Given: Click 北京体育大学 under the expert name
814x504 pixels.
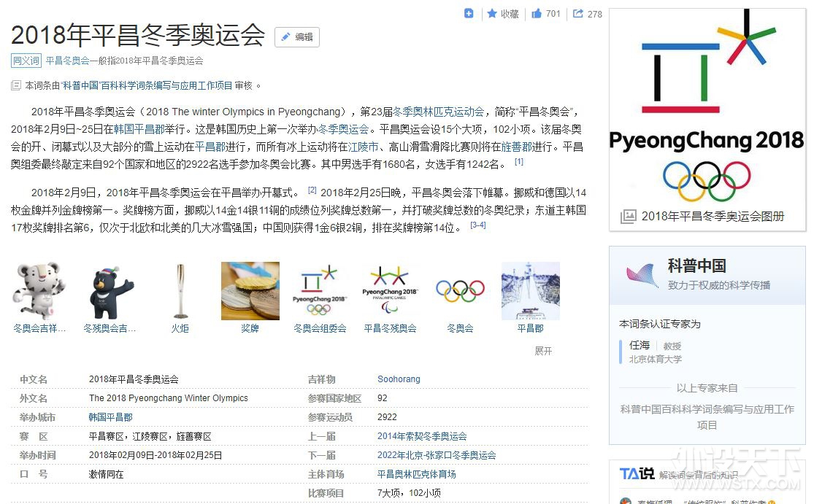Looking at the screenshot, I should (656, 360).
